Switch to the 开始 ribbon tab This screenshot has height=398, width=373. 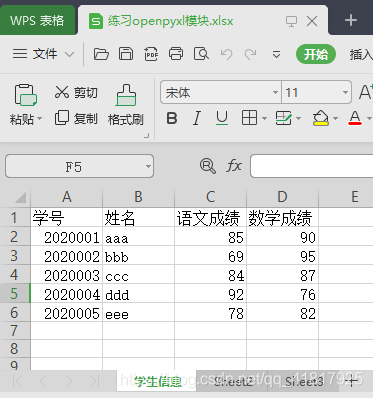click(x=316, y=54)
